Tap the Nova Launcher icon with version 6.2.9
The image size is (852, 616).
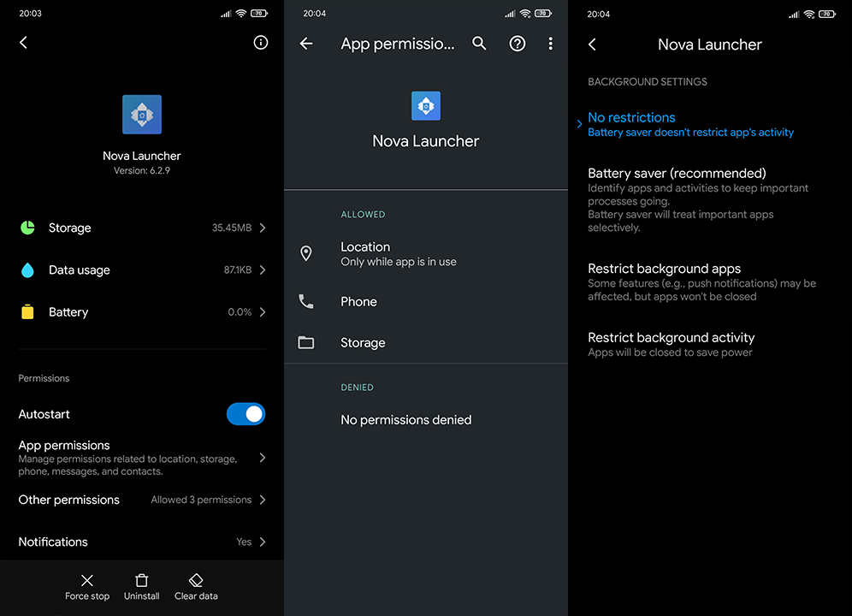point(142,114)
